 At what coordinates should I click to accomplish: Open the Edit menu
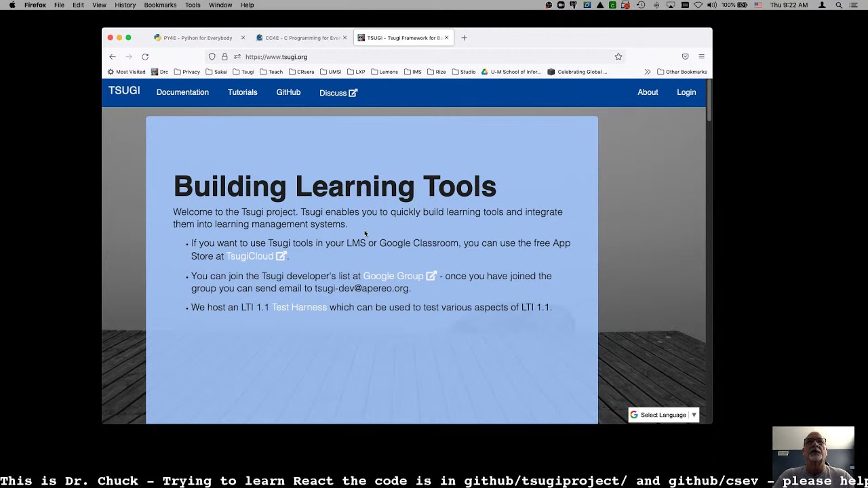tap(79, 5)
